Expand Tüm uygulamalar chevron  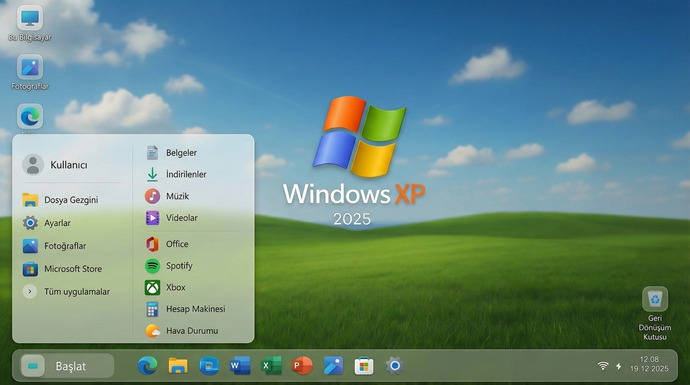point(30,291)
